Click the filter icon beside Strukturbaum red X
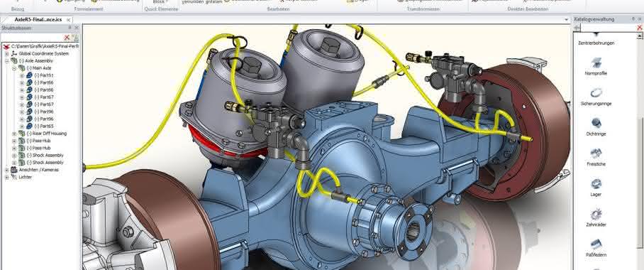644x270 pixels. (x=76, y=38)
